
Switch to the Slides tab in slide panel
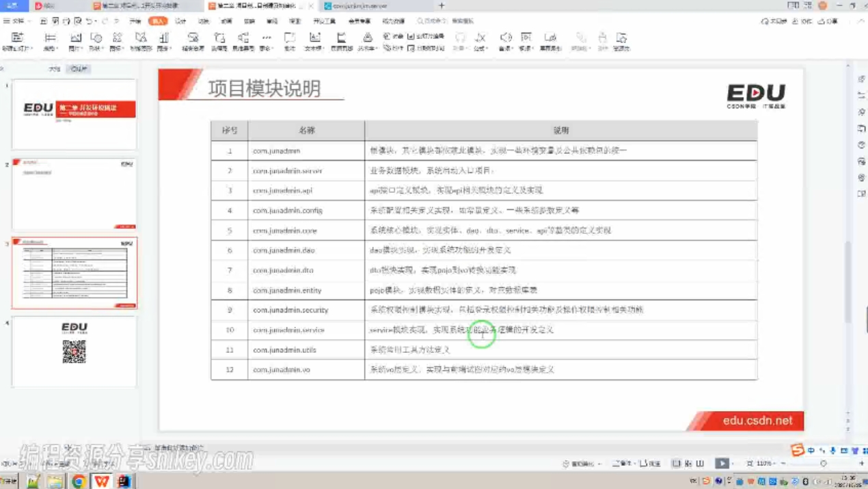pos(79,69)
